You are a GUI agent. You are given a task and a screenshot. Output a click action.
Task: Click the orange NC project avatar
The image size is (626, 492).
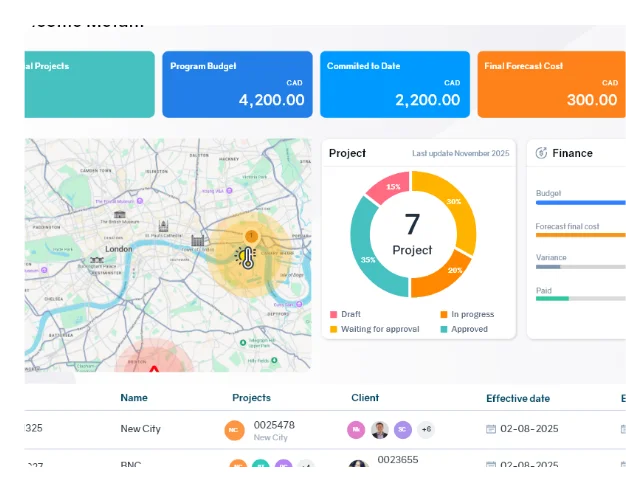pos(235,431)
